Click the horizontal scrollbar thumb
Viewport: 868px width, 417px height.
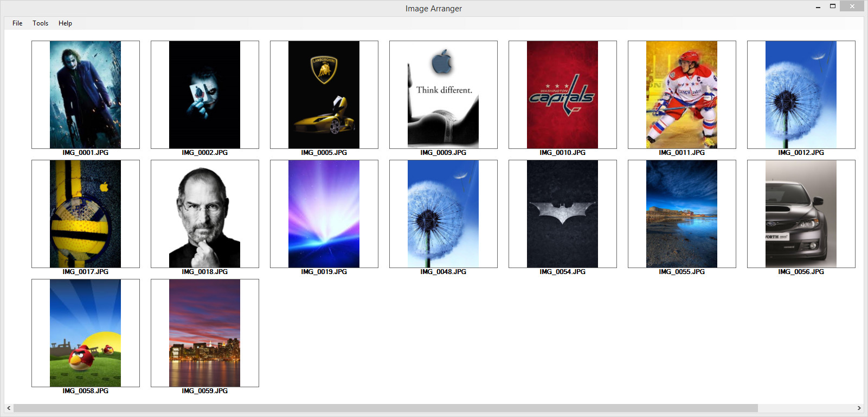[x=385, y=408]
